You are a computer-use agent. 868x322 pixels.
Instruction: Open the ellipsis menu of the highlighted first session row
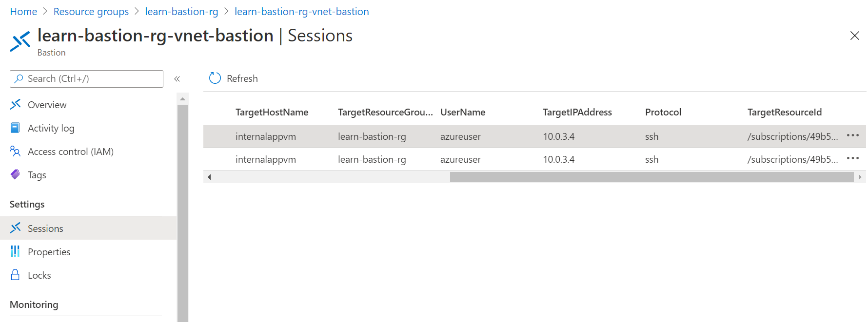point(853,135)
